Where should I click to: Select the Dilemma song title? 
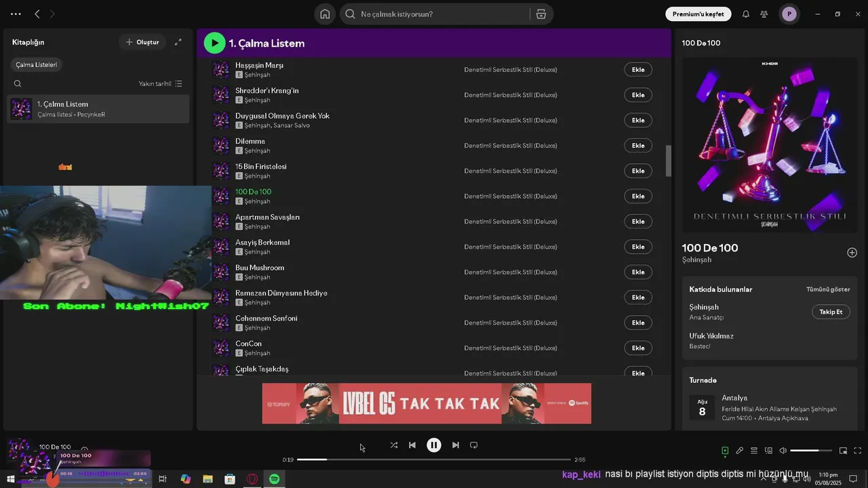pos(250,141)
